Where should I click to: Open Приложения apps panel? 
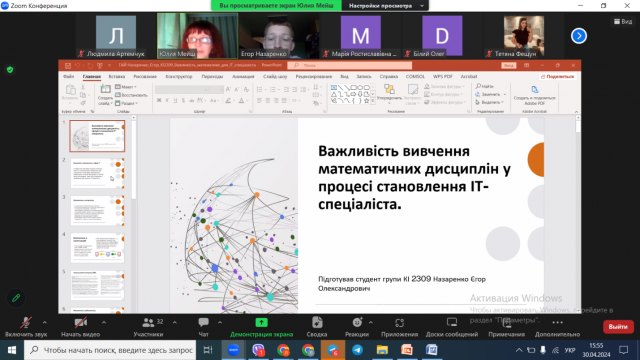(x=399, y=327)
